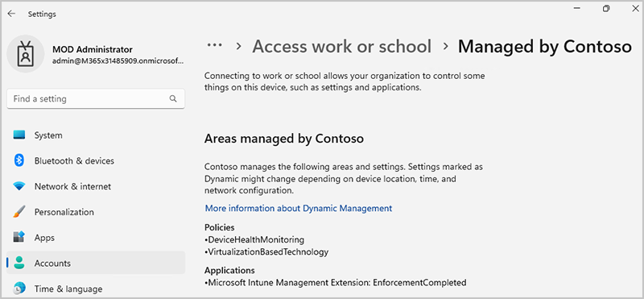Focus the Find a setting search box

(x=96, y=98)
